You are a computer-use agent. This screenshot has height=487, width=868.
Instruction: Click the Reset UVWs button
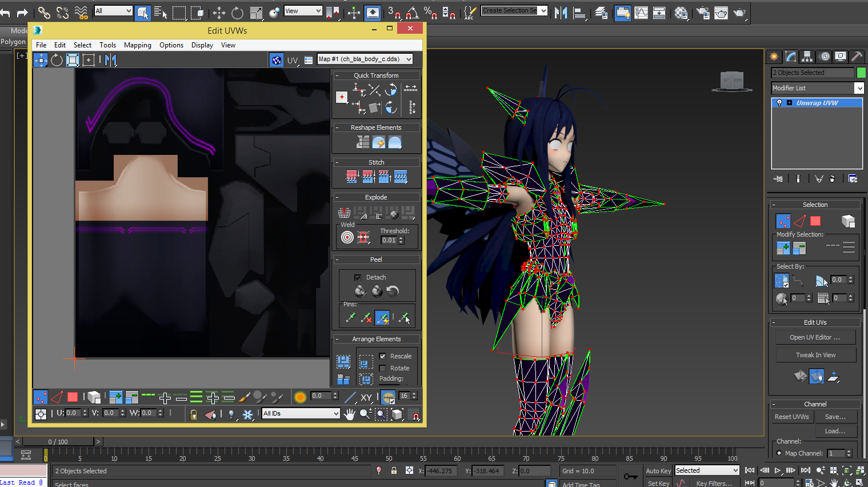(791, 417)
